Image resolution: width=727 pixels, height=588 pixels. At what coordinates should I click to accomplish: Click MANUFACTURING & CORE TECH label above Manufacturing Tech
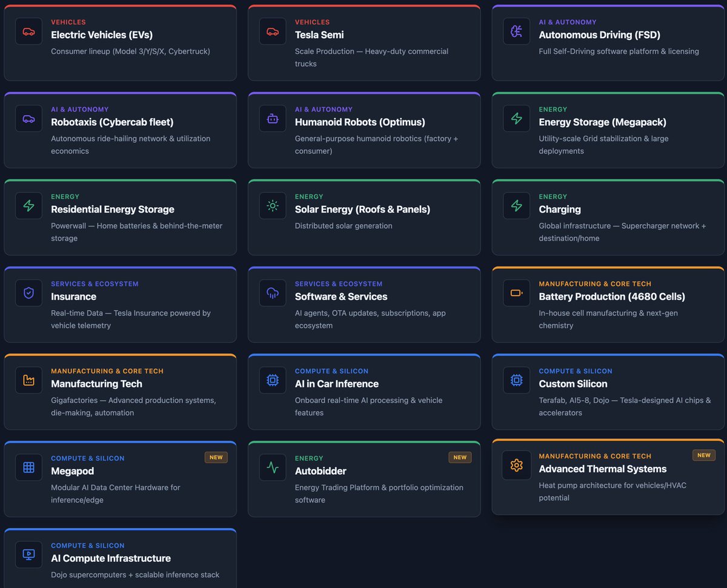tap(107, 371)
